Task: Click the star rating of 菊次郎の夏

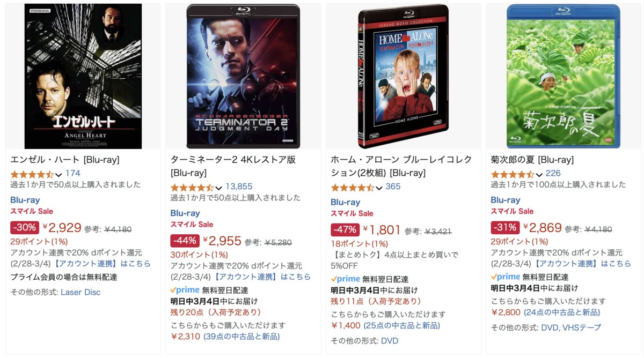Action: tap(513, 174)
